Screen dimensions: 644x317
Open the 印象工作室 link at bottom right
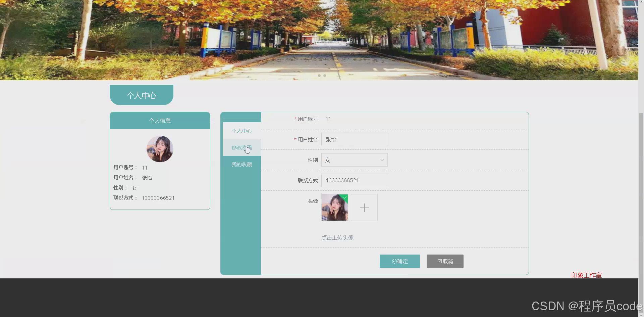click(x=586, y=275)
